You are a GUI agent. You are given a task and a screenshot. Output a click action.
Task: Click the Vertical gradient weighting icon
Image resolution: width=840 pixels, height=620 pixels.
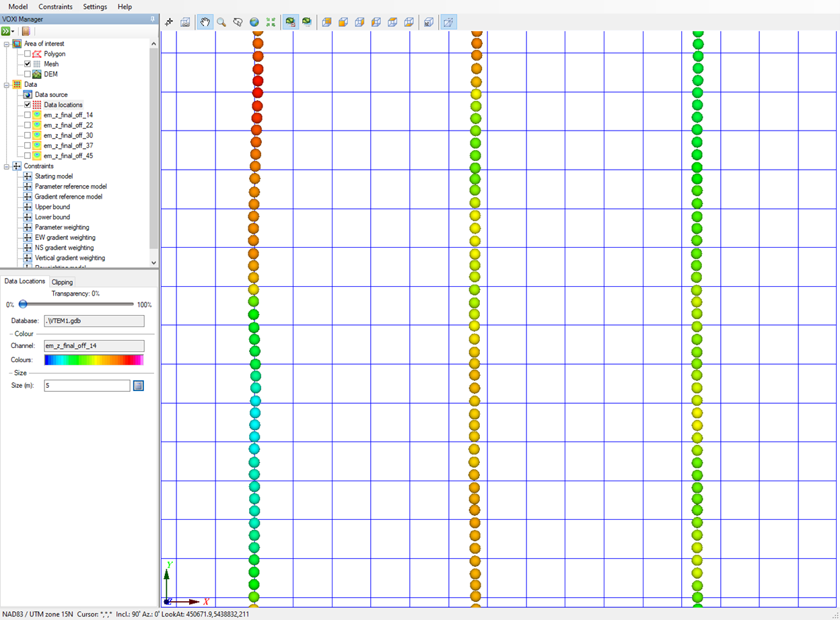(28, 258)
